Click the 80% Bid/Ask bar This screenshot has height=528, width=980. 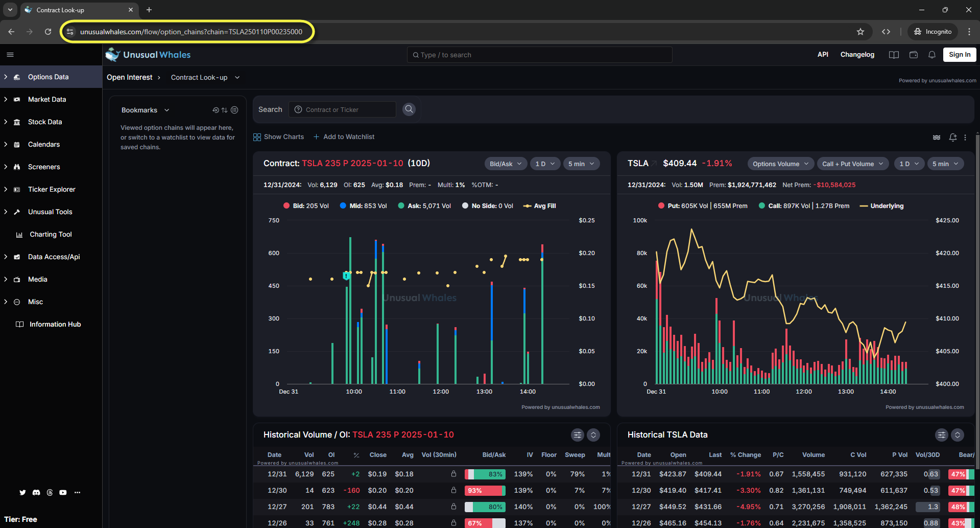(x=485, y=507)
